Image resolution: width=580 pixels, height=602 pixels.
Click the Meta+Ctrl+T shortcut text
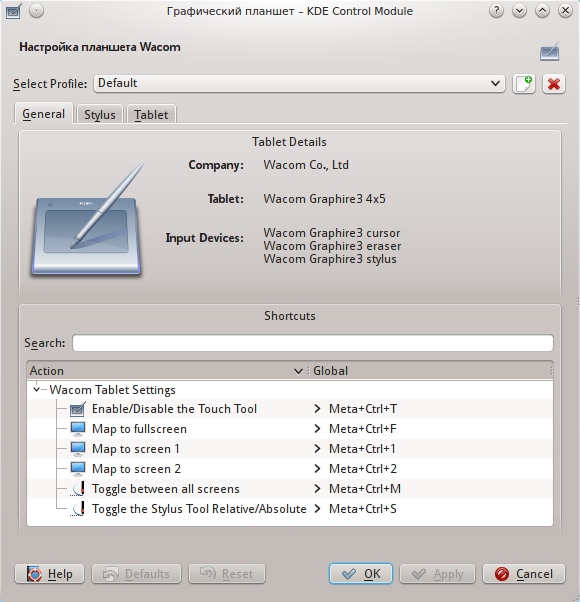363,409
